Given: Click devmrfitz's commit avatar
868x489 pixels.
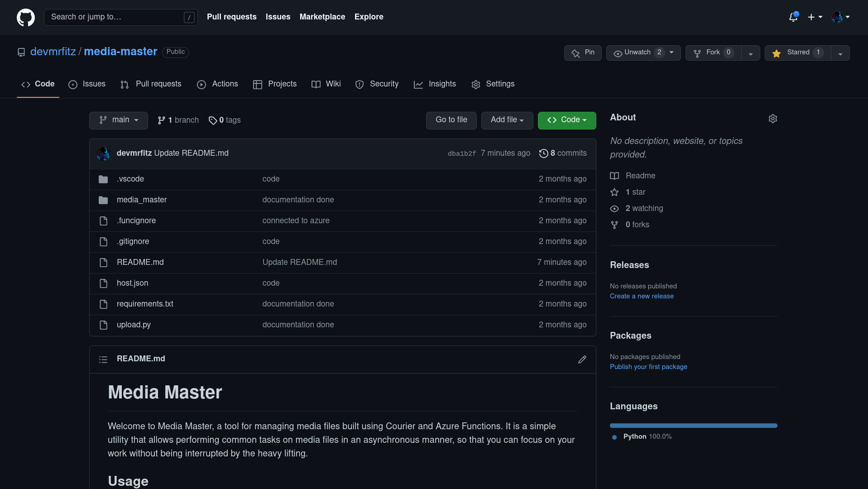Looking at the screenshot, I should [x=103, y=153].
